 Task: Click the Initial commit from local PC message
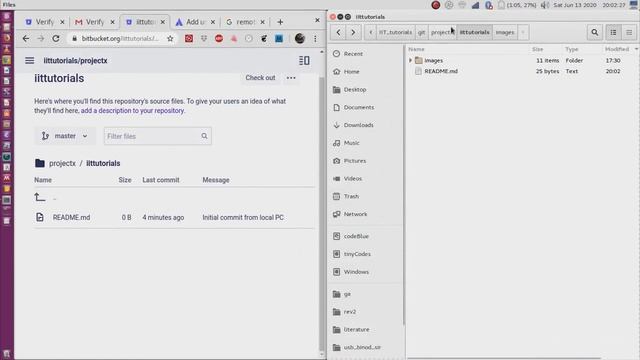point(243,218)
